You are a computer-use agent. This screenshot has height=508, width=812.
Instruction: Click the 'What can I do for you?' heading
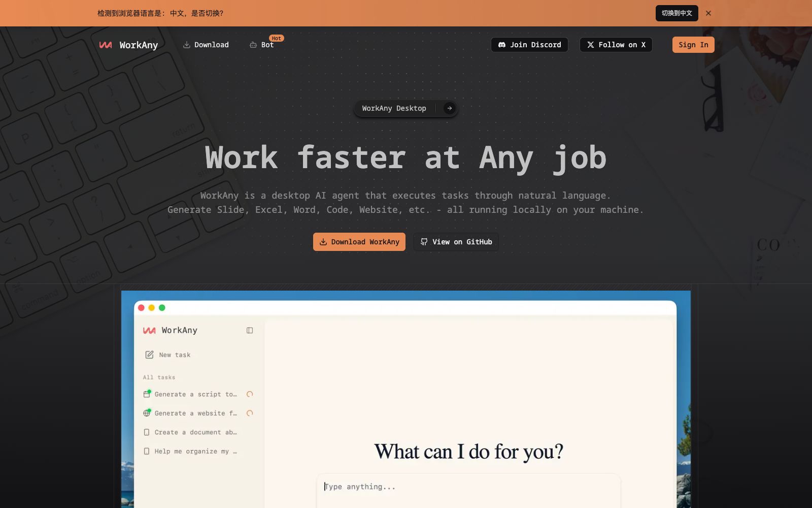(x=469, y=452)
